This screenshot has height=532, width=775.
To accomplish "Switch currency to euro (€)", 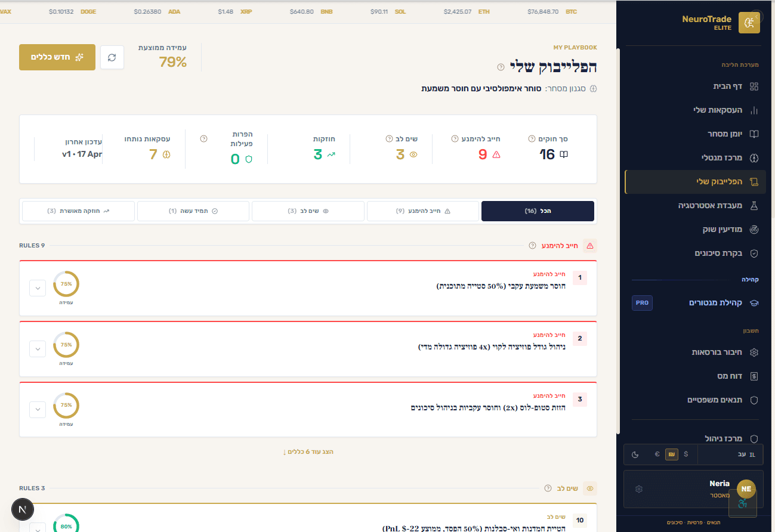I will point(657,454).
